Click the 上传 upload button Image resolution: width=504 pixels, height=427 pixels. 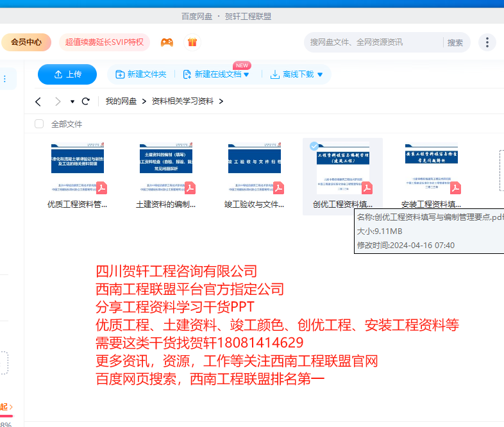(67, 74)
